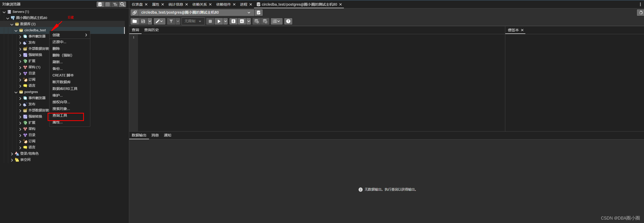Switch to the 依赖关系 tab
Screen dimensions: 644x223
[x=200, y=4]
